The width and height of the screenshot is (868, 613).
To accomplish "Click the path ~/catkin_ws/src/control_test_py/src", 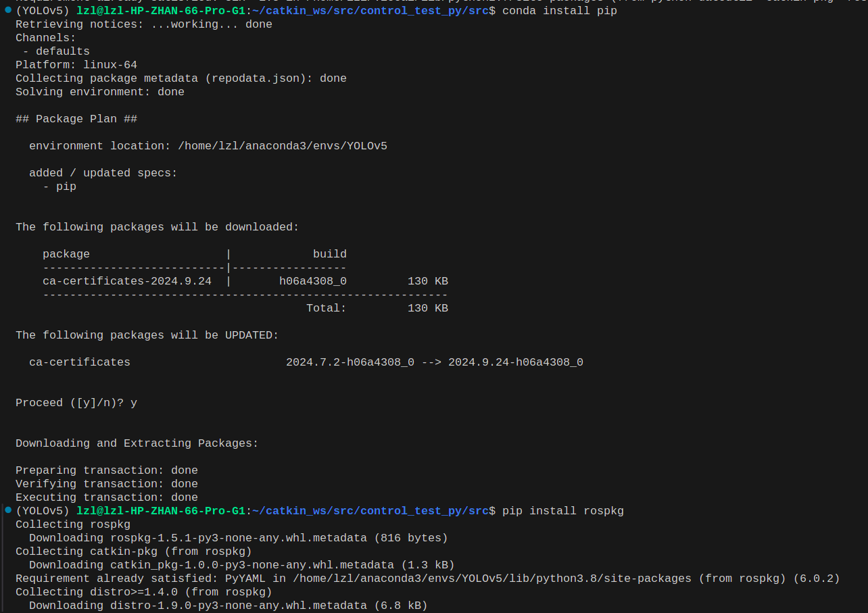I will [x=370, y=11].
